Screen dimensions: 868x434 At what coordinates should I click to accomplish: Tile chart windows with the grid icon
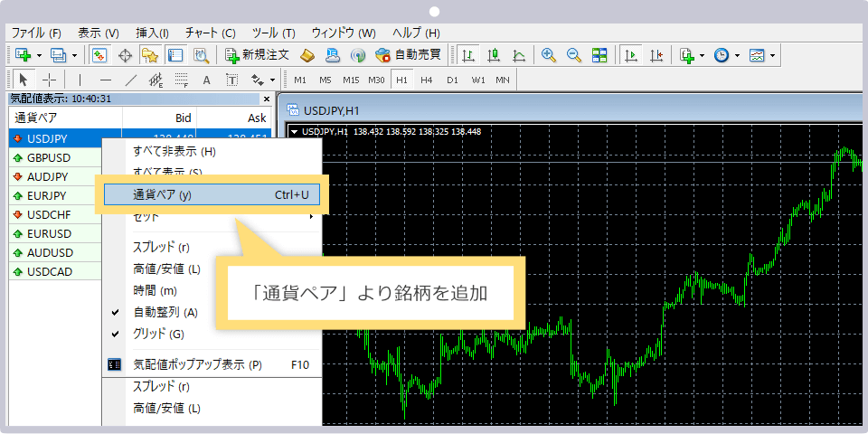pos(599,55)
